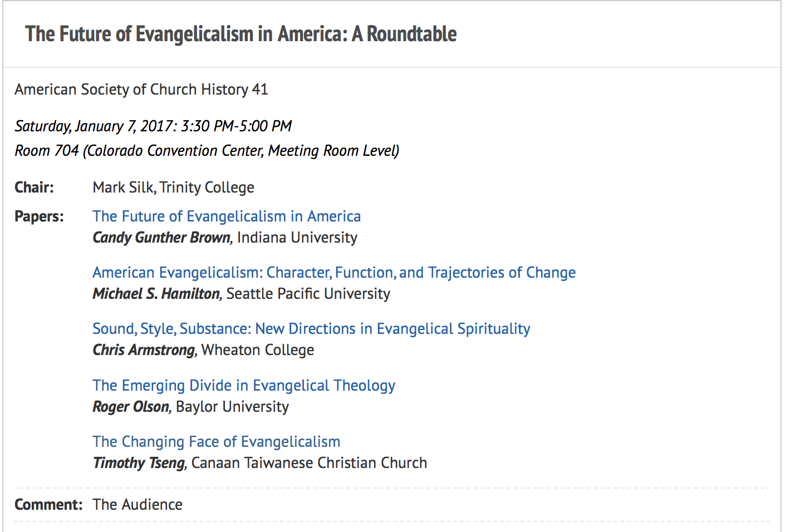
Task: Open "Sound, Style, Substance" paper link
Action: (311, 329)
